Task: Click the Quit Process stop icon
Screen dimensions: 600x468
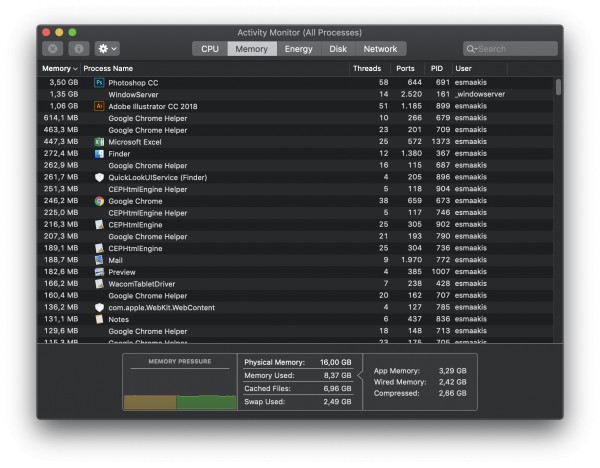Action: point(53,49)
